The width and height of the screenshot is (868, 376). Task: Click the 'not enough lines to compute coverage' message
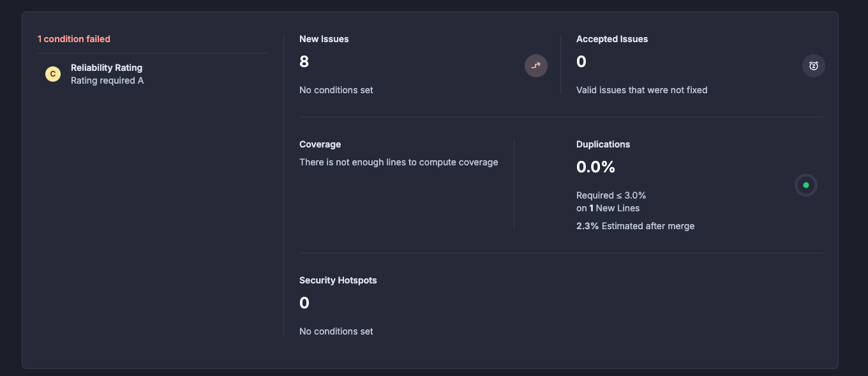(x=399, y=162)
